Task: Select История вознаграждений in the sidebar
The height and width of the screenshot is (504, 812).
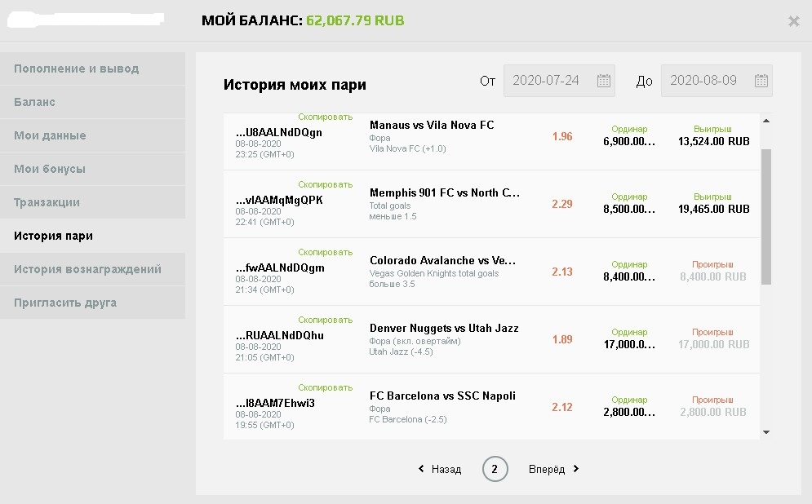Action: (93, 269)
